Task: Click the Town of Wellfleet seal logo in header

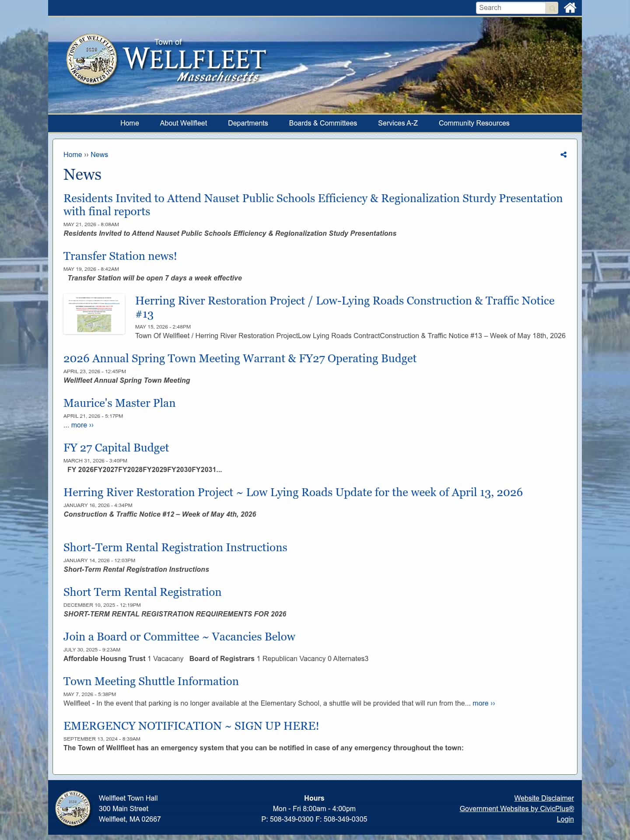Action: (x=92, y=59)
